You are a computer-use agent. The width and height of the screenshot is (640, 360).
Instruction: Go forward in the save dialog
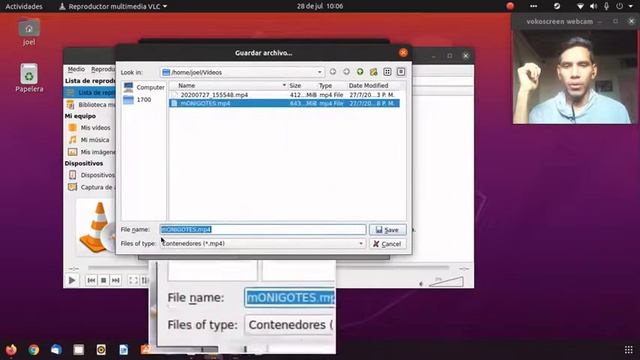coord(347,72)
